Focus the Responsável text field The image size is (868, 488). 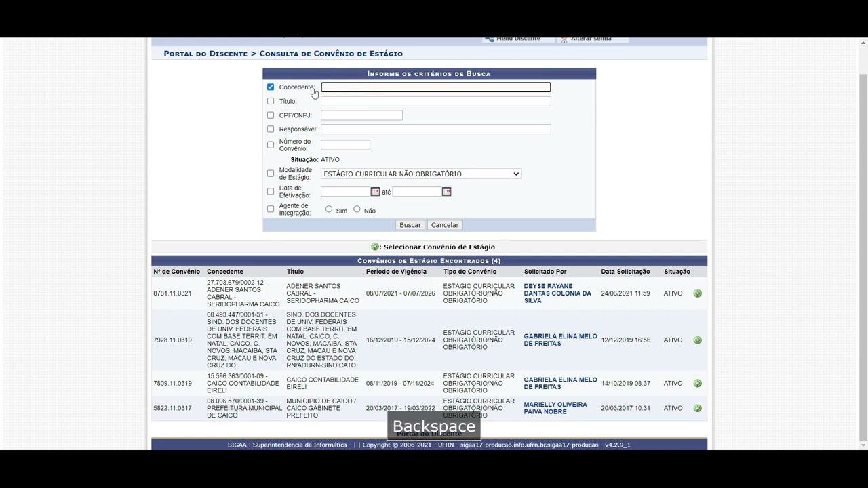[x=436, y=129]
